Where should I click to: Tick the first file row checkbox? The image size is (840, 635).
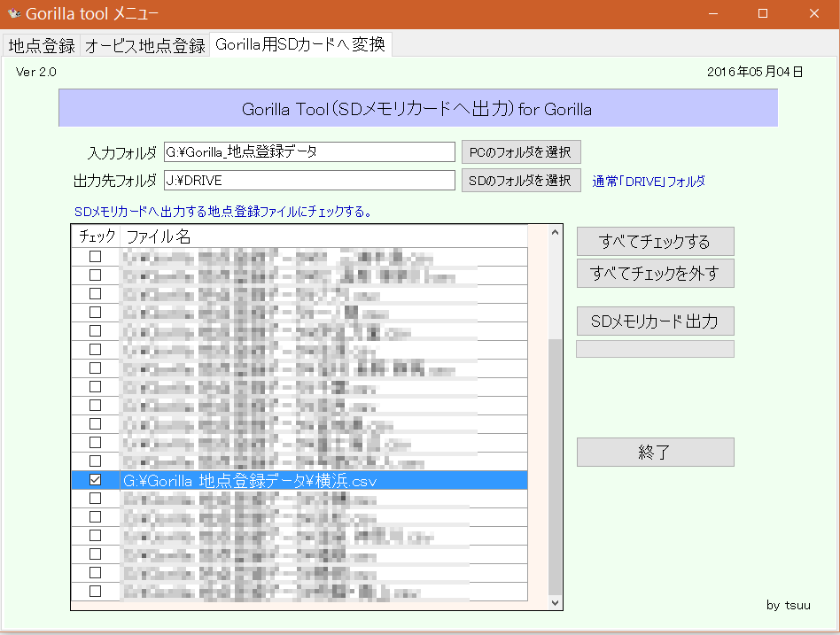point(95,257)
